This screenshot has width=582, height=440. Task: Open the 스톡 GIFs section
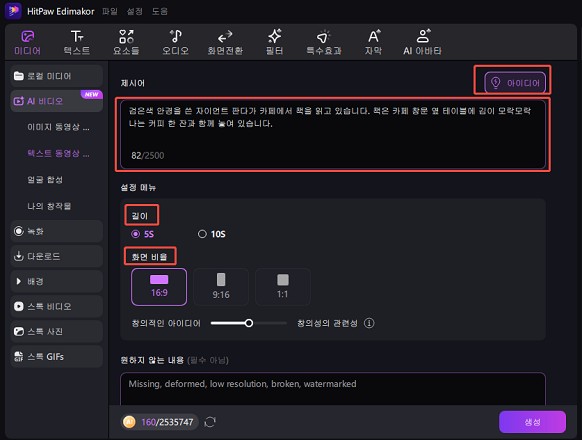[56, 356]
